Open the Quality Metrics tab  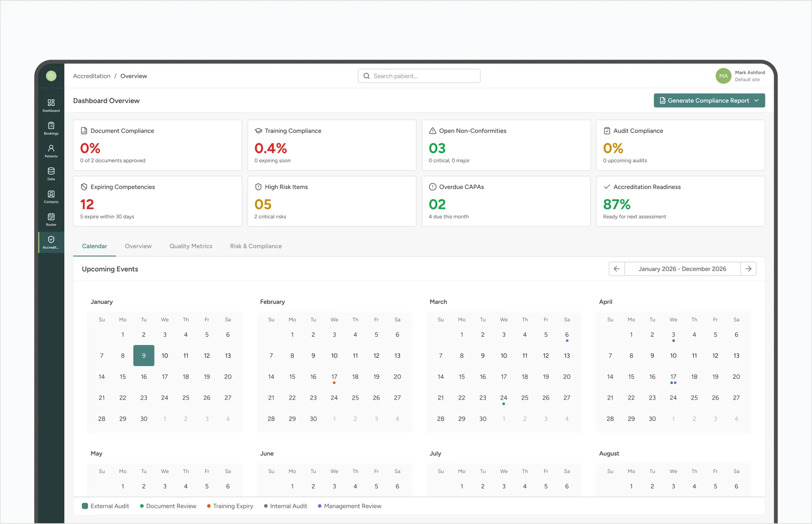(191, 246)
